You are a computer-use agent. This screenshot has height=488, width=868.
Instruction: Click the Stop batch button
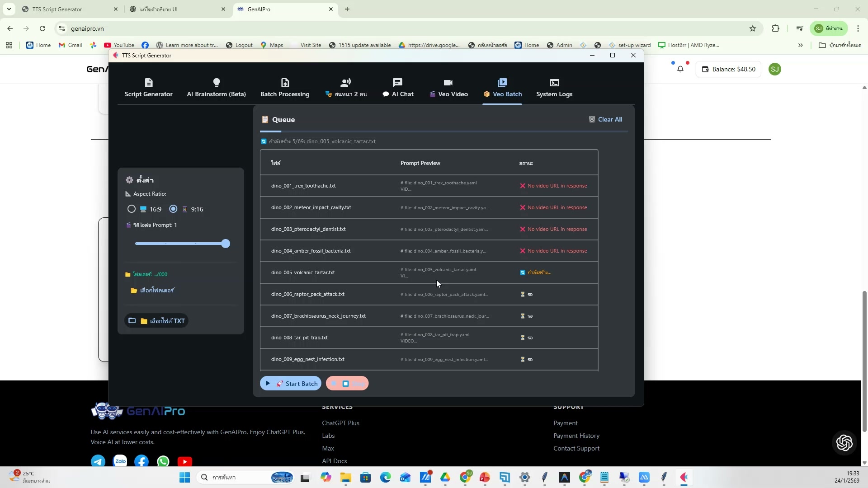coord(347,384)
